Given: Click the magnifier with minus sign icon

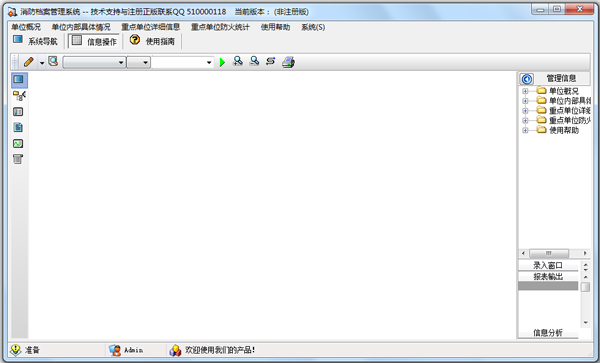Looking at the screenshot, I should [x=254, y=61].
